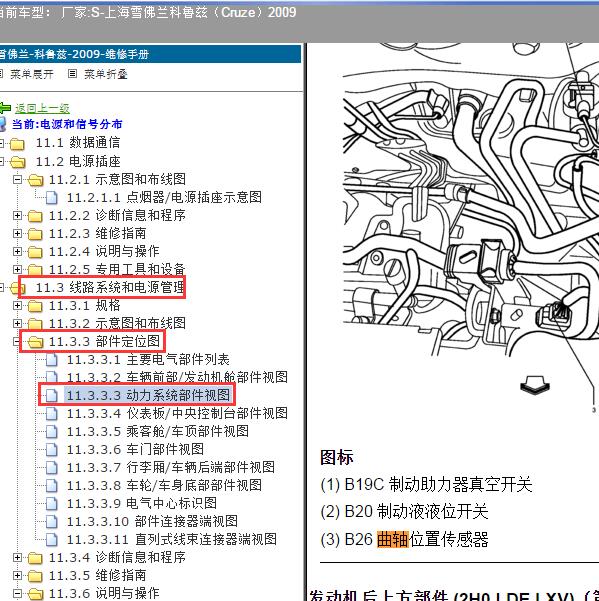Open 11.3.3.9 电气中心标识图

[142, 503]
